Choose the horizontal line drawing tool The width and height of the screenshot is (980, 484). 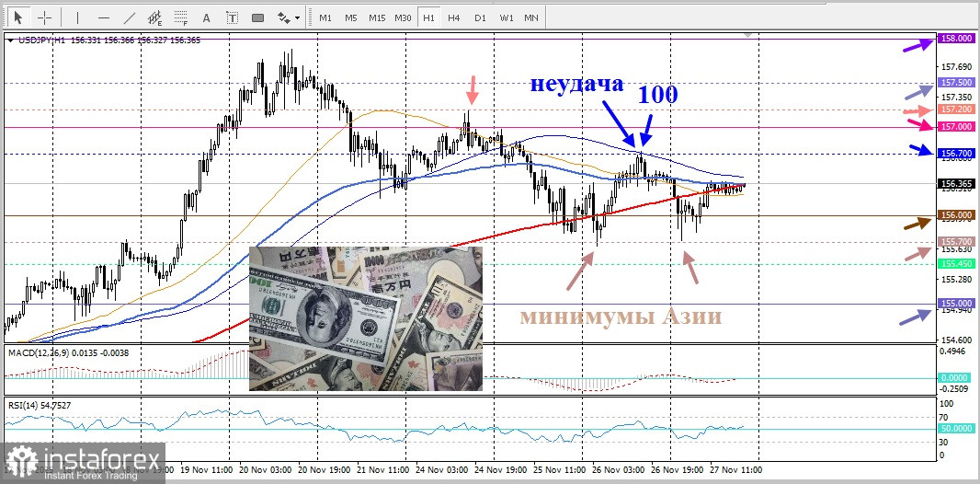click(x=104, y=17)
